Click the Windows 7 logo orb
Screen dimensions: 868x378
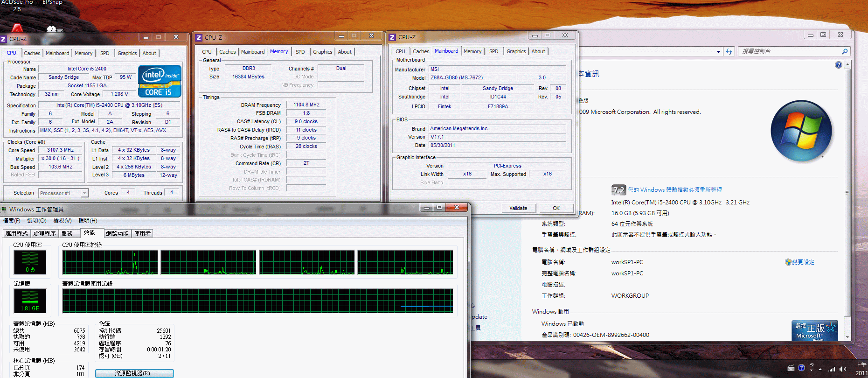pos(801,131)
